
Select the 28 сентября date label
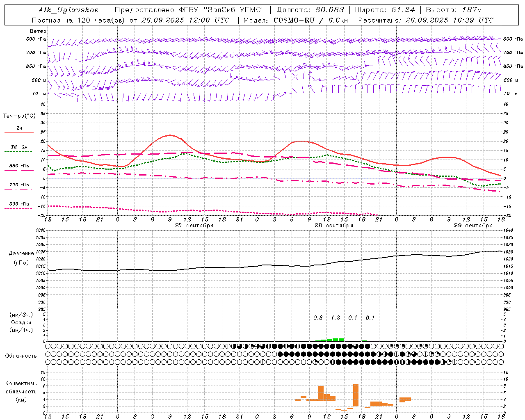(333, 226)
